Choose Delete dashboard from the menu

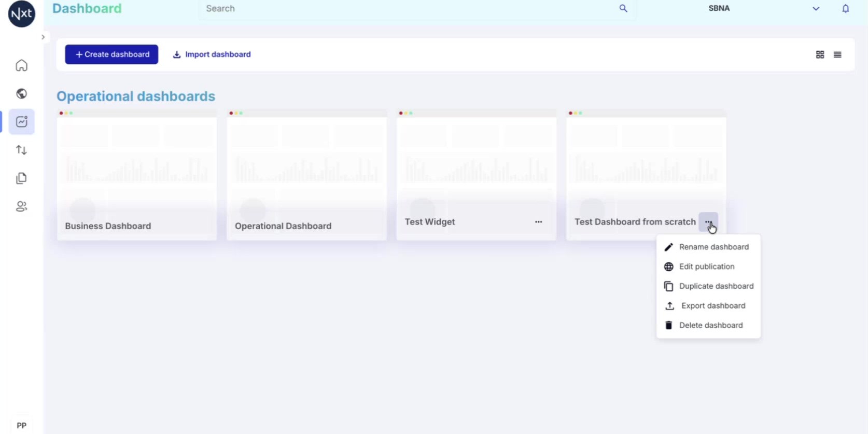pos(708,326)
